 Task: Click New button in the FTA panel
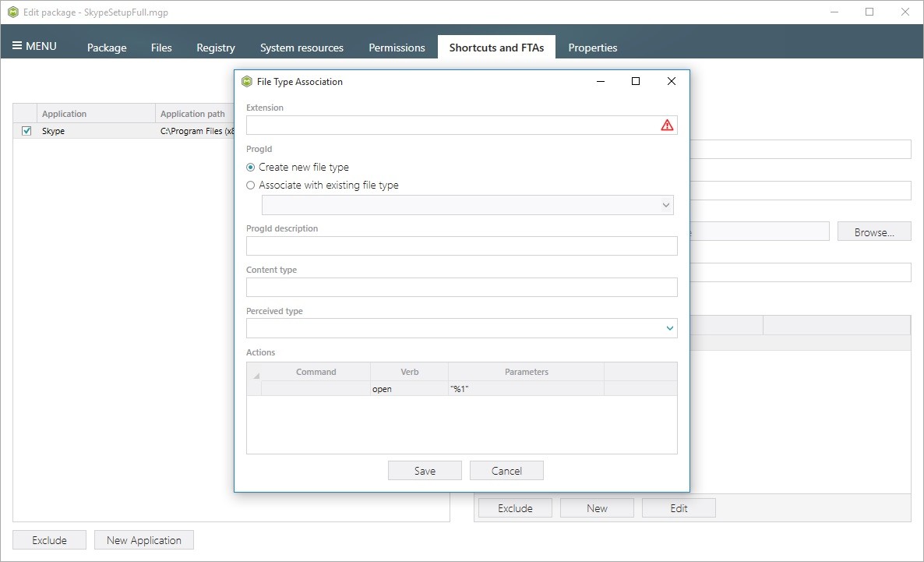[x=597, y=507]
